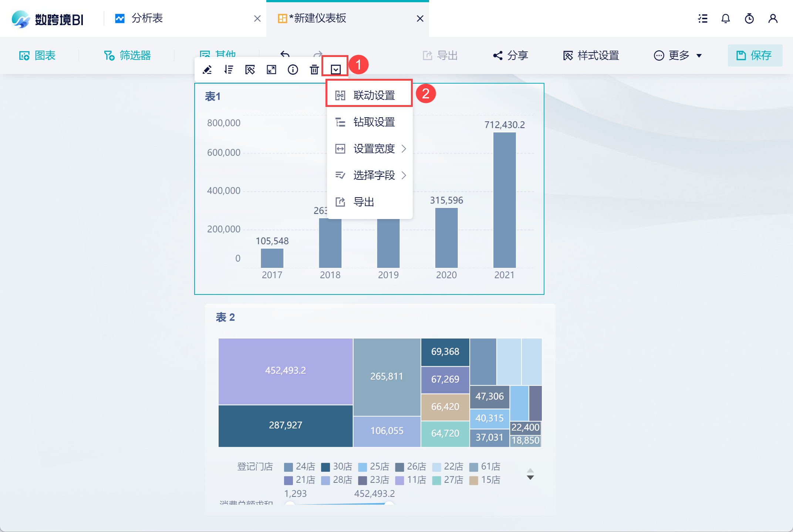This screenshot has width=793, height=532.
Task: Delete chart with trash icon
Action: pyautogui.click(x=314, y=70)
